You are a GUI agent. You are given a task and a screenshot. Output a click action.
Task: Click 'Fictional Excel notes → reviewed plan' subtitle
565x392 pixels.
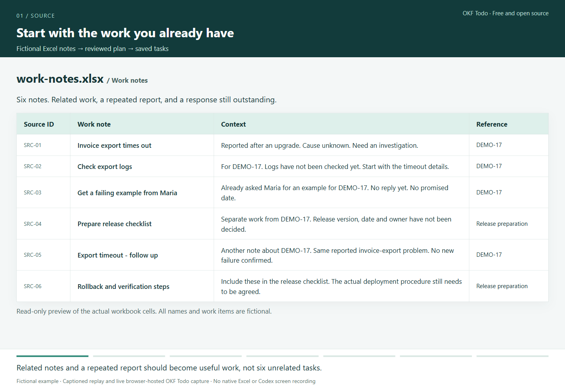pos(93,49)
